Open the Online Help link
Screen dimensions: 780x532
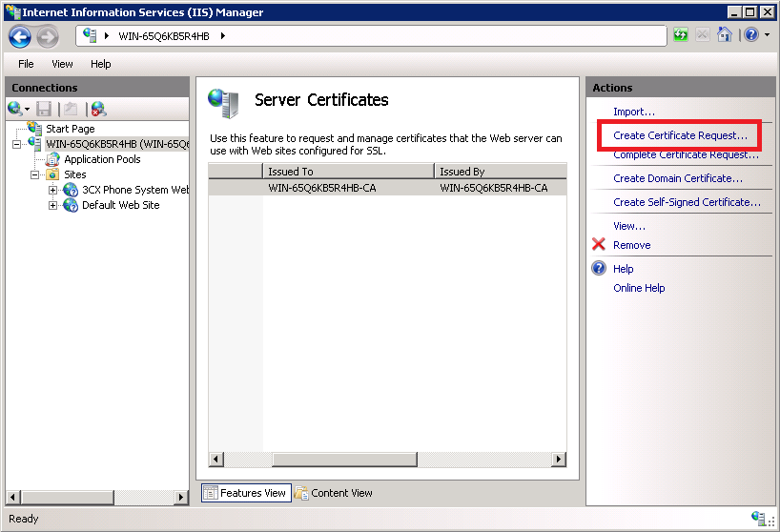[639, 288]
